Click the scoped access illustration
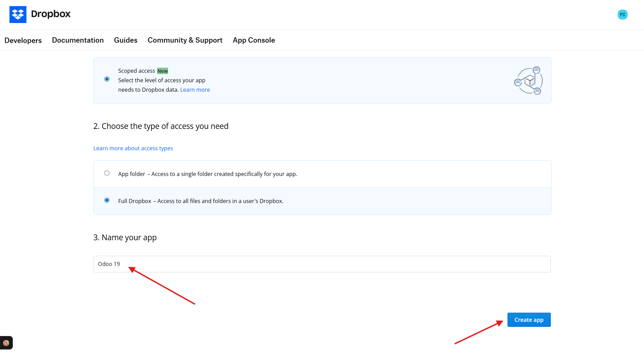 (x=528, y=81)
